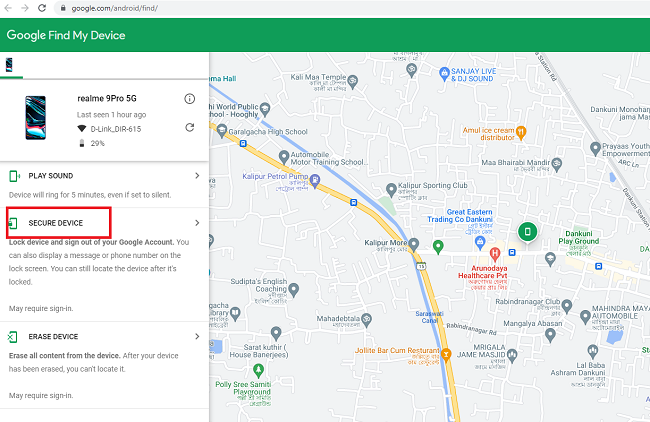Click the Google Find My Device title
Viewport: 650px width, 422px height.
point(66,35)
